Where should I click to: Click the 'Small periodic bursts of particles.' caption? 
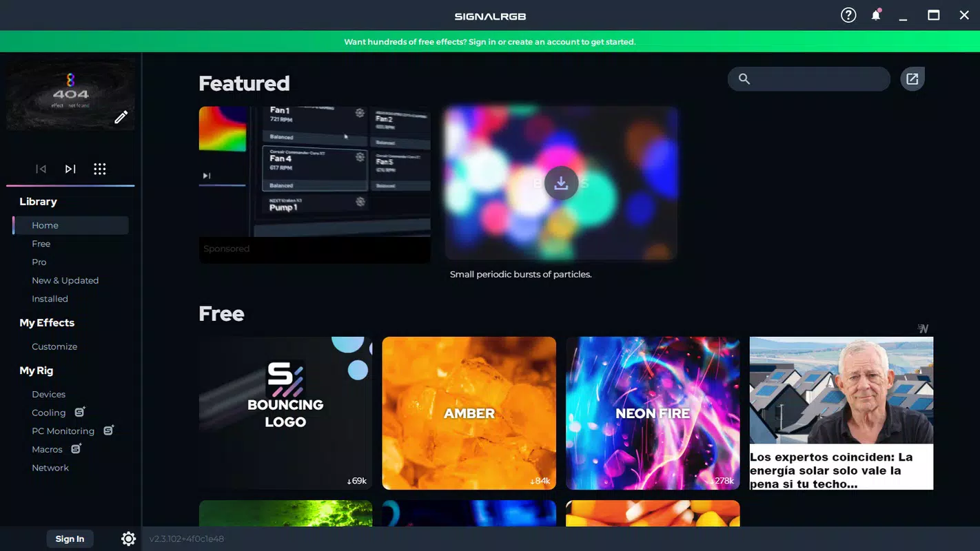(x=520, y=274)
